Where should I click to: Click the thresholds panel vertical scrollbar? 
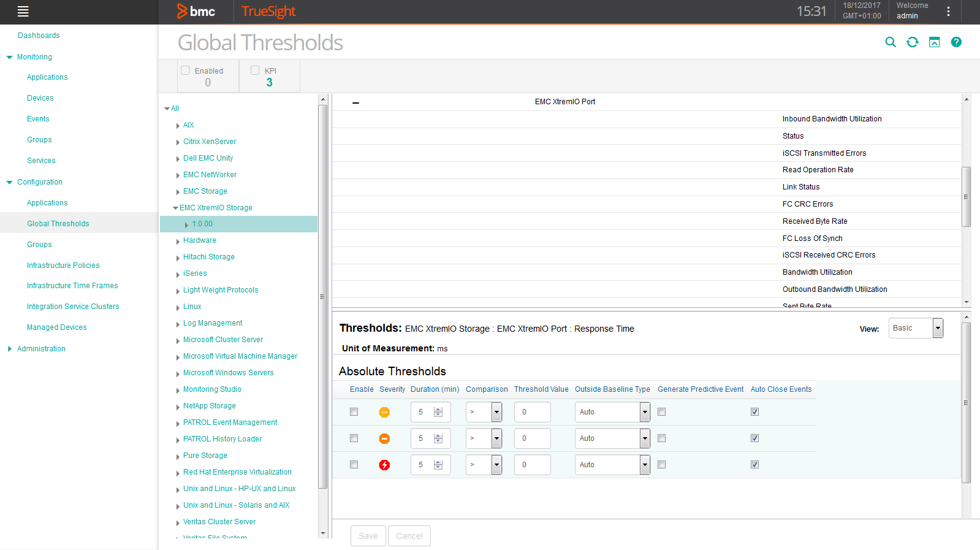point(967,403)
